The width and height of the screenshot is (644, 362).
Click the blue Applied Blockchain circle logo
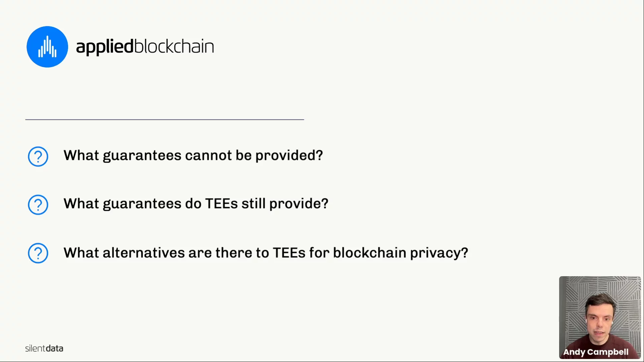tap(47, 47)
